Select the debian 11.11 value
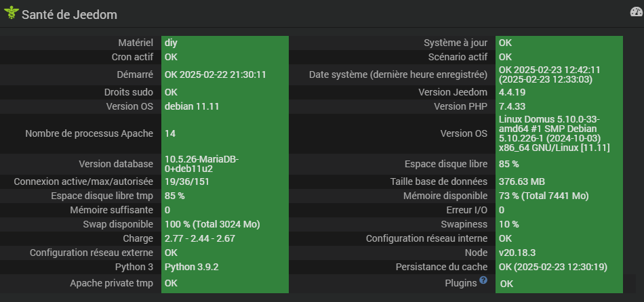Screen dimensions: 644x302 point(192,107)
